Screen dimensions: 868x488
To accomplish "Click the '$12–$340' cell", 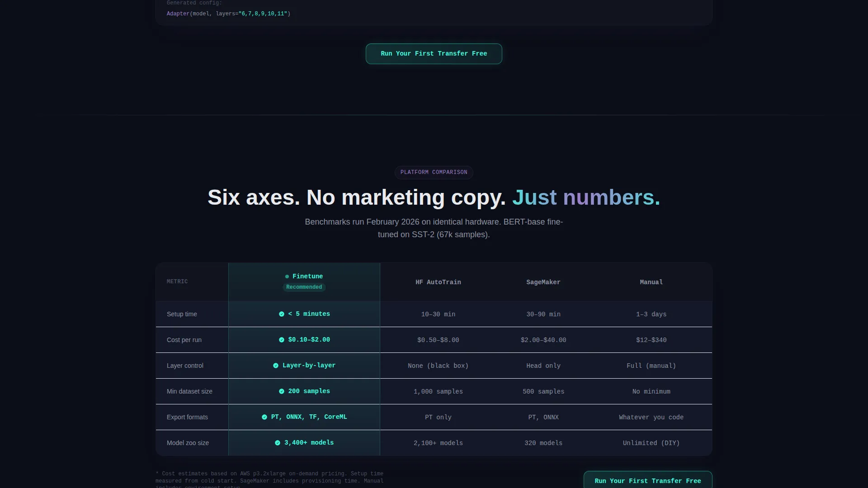I will tap(651, 340).
